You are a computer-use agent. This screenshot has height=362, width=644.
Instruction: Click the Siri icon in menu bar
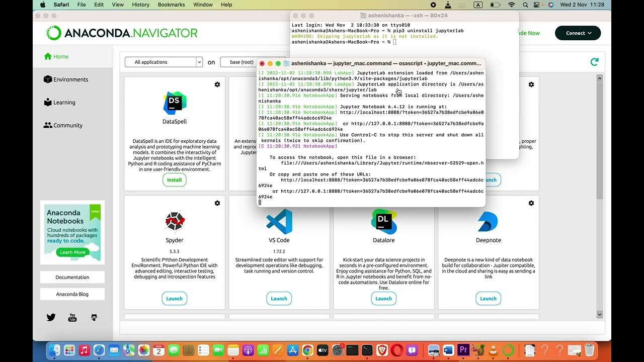[x=550, y=5]
